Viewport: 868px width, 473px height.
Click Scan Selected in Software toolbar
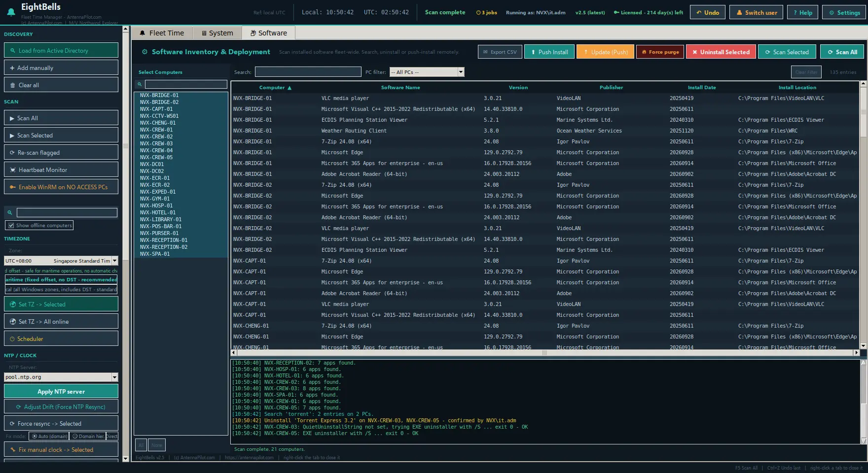pos(787,52)
